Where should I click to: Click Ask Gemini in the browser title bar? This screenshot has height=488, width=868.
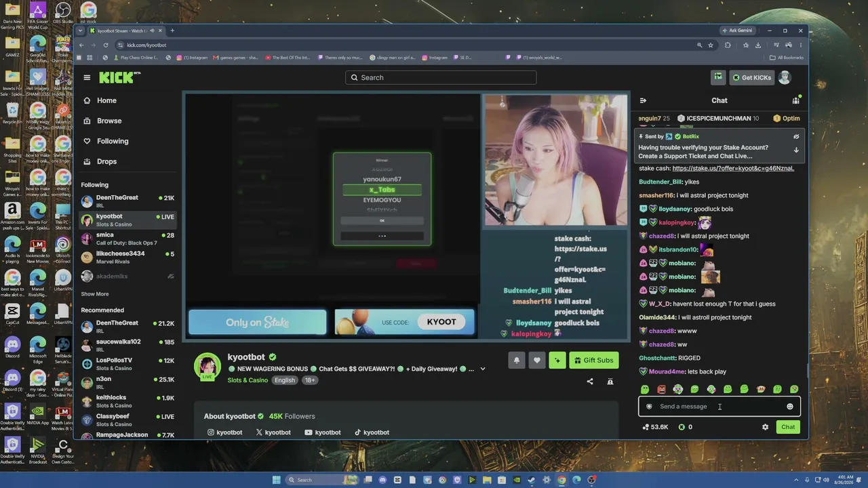[x=737, y=30]
